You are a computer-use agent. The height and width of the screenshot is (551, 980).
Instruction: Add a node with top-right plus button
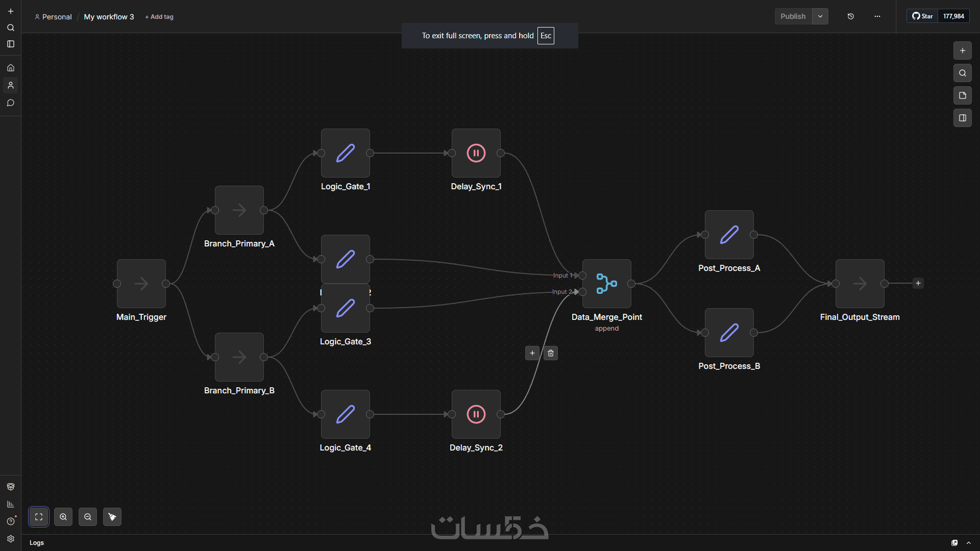[x=963, y=51]
